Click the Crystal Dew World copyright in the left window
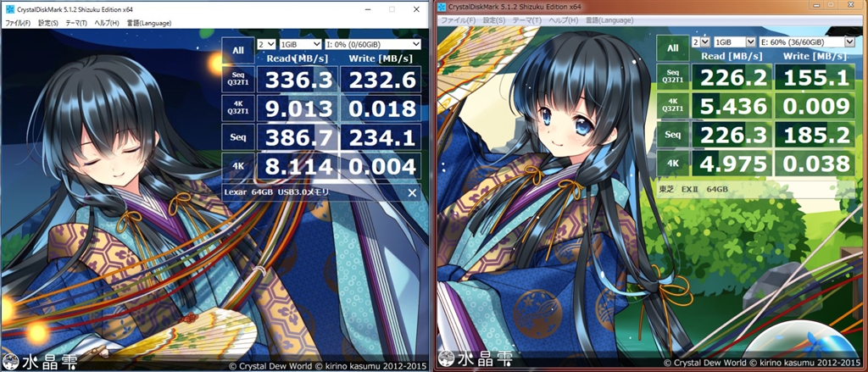This screenshot has width=868, height=372. click(327, 365)
